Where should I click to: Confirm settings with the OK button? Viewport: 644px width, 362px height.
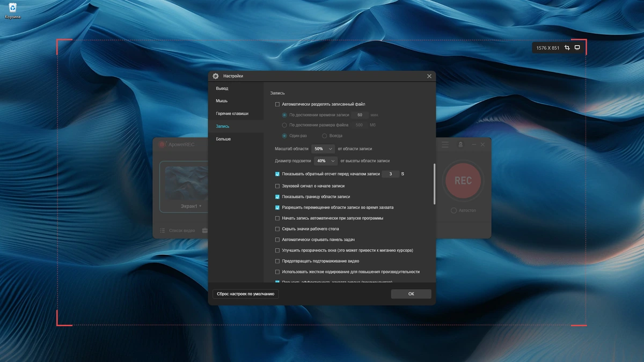click(411, 294)
